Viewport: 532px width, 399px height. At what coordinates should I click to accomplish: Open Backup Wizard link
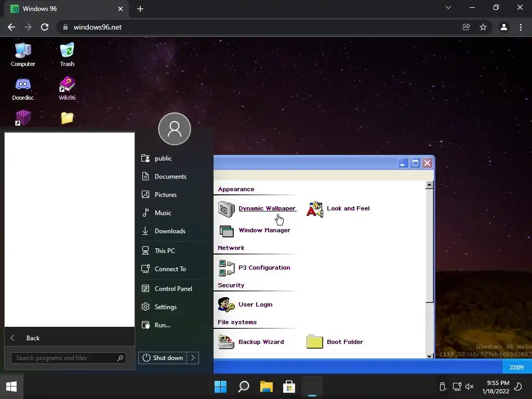point(261,342)
